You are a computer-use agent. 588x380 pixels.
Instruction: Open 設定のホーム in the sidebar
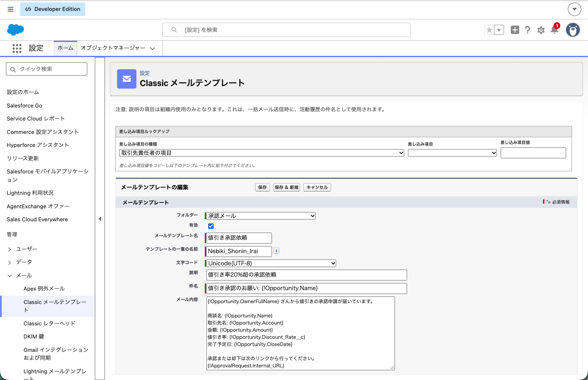[x=23, y=92]
